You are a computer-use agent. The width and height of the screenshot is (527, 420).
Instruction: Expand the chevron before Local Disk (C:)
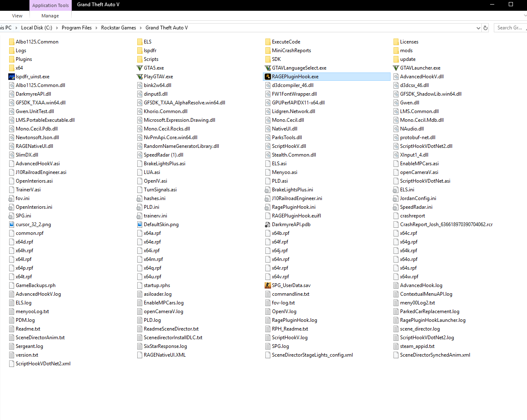pos(16,28)
